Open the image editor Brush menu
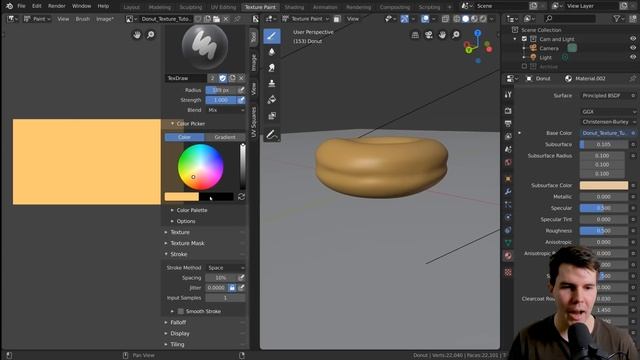The image size is (640, 360). click(82, 19)
